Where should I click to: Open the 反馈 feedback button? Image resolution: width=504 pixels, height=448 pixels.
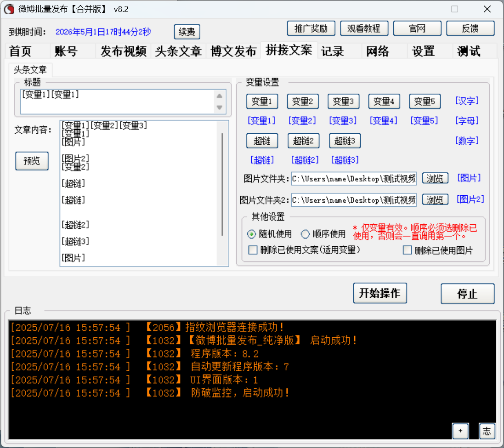pyautogui.click(x=470, y=28)
